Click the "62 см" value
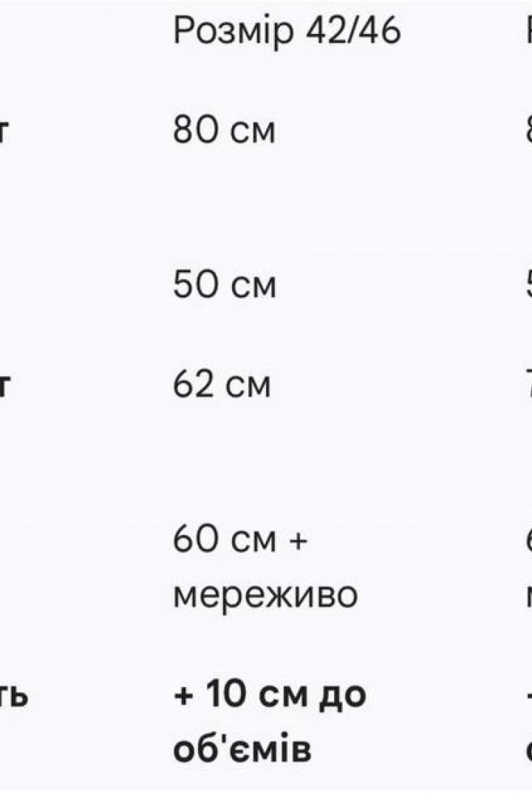The image size is (532, 798). coord(222,385)
